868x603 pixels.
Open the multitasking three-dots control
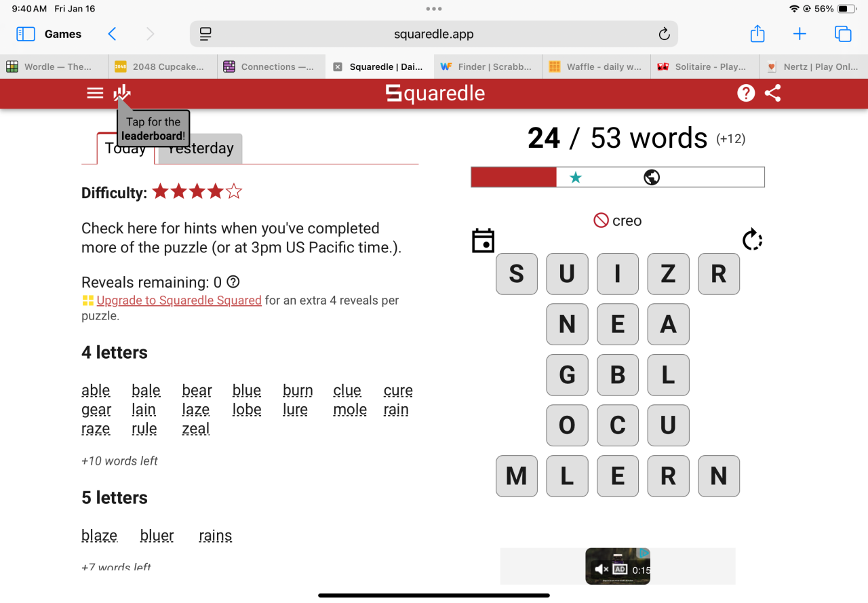click(434, 9)
